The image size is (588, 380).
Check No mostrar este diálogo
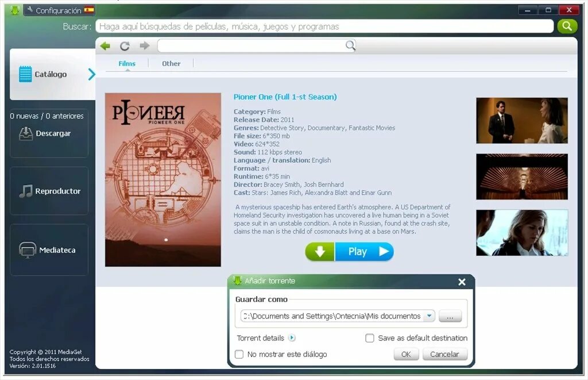click(x=239, y=354)
